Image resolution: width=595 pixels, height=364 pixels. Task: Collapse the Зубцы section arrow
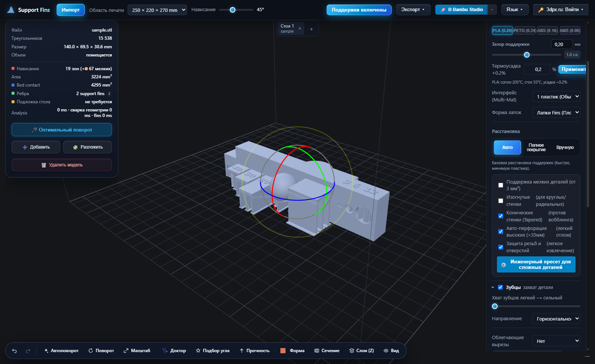coord(493,287)
